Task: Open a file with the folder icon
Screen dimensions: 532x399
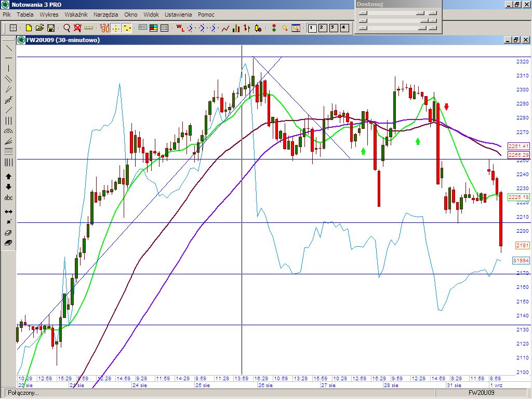Action: pyautogui.click(x=39, y=28)
